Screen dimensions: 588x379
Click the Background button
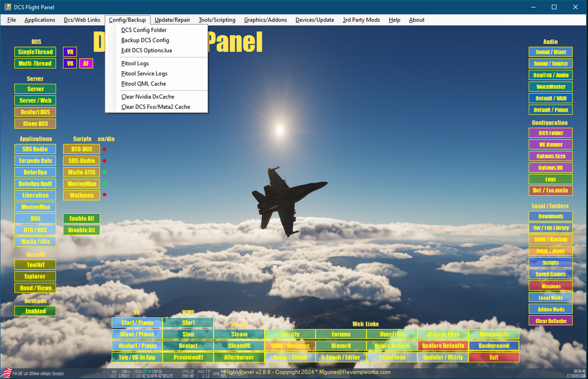(x=494, y=346)
